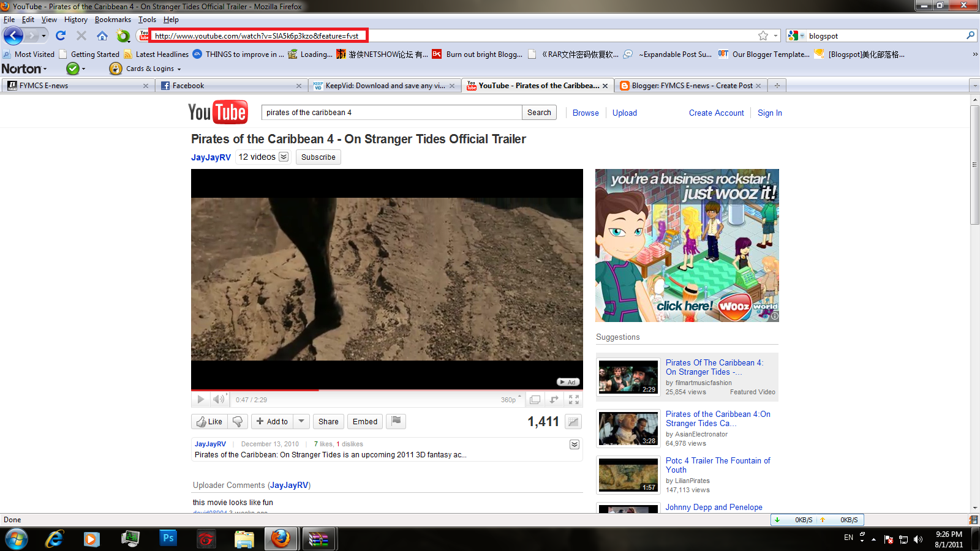This screenshot has height=551, width=980.
Task: Expand the 12 videos dropdown
Action: (x=284, y=157)
